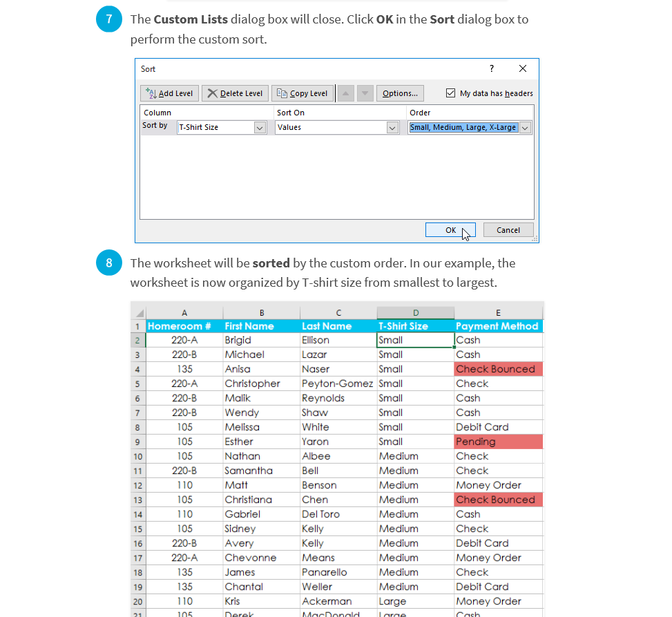Click the Add Level button in Sort dialog

169,93
